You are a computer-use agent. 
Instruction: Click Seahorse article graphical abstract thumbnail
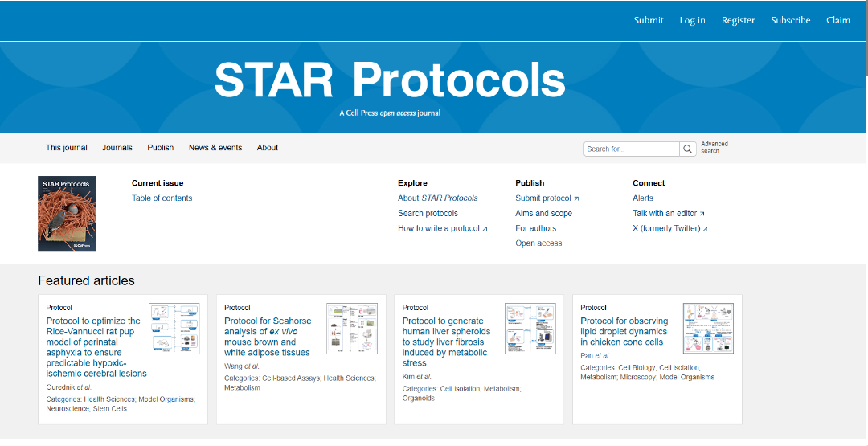coord(352,329)
